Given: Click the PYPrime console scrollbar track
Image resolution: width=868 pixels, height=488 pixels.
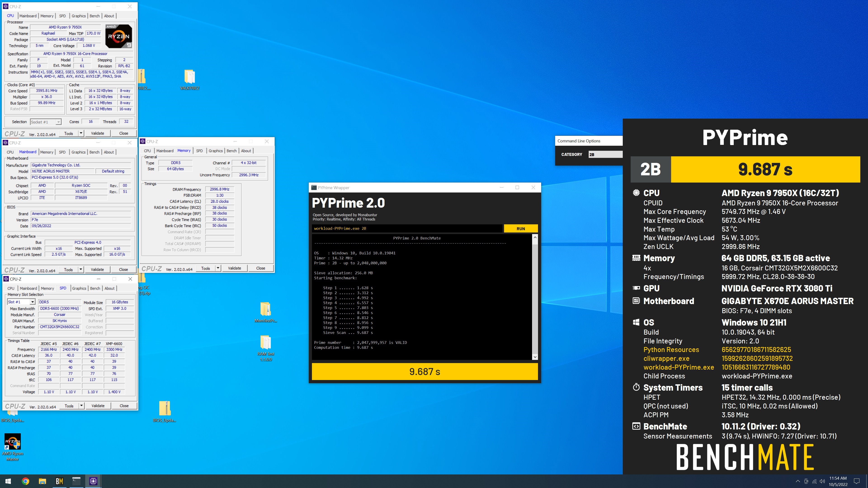Looking at the screenshot, I should (x=535, y=297).
